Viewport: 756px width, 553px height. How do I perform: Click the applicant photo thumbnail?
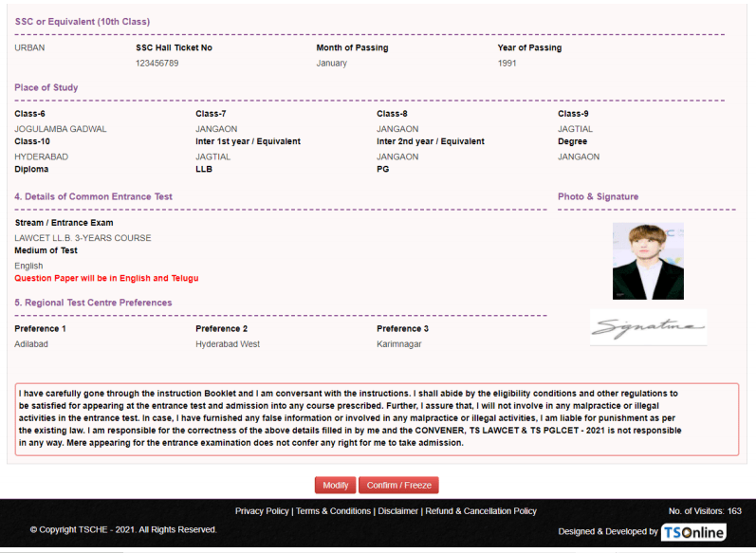[648, 261]
